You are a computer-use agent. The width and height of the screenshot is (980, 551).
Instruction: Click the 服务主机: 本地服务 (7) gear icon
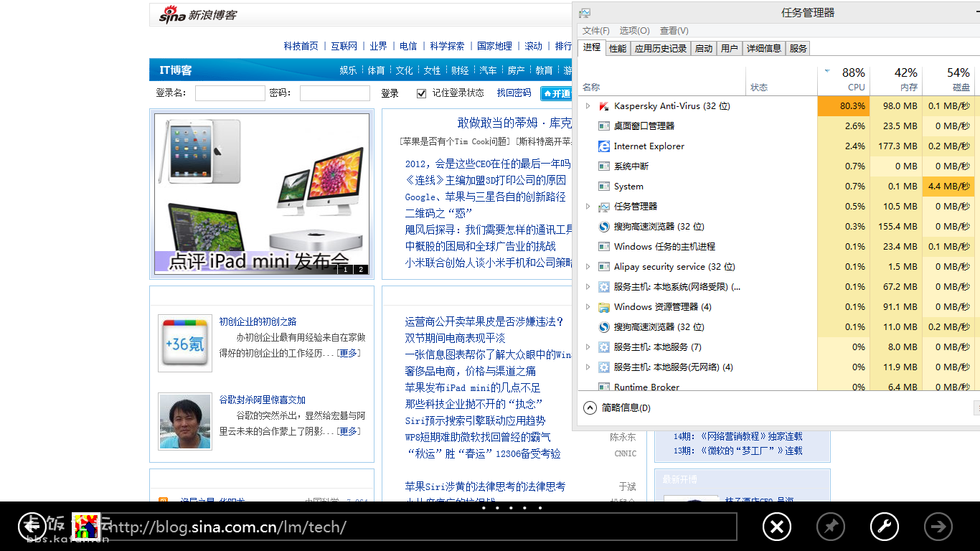pos(604,347)
